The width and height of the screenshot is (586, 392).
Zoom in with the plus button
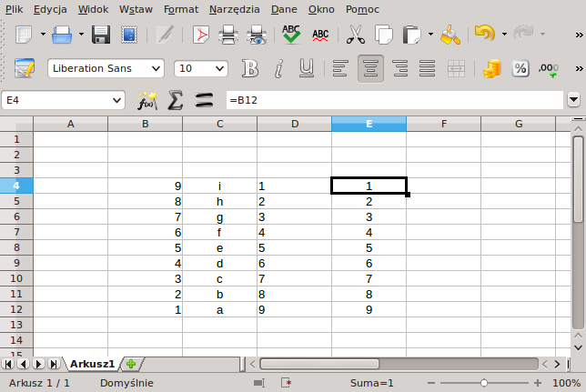click(538, 383)
